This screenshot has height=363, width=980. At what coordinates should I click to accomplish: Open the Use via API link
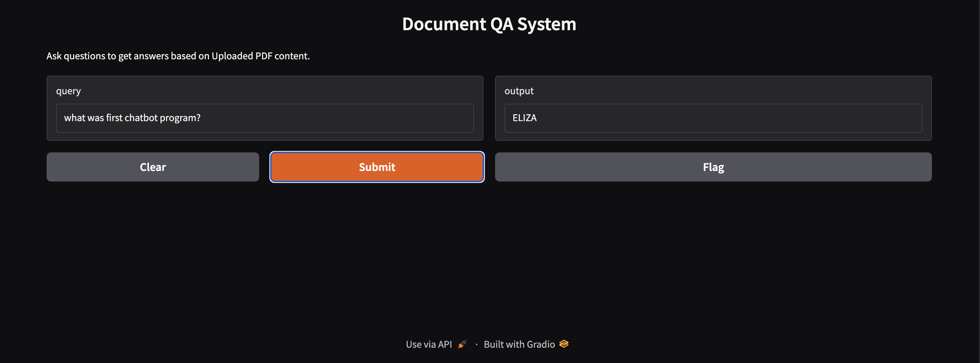(429, 344)
